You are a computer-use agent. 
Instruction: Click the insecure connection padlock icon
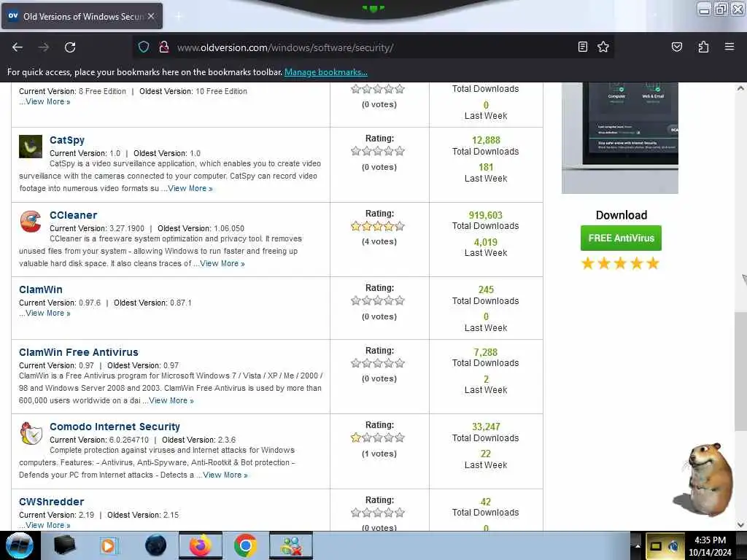(164, 47)
